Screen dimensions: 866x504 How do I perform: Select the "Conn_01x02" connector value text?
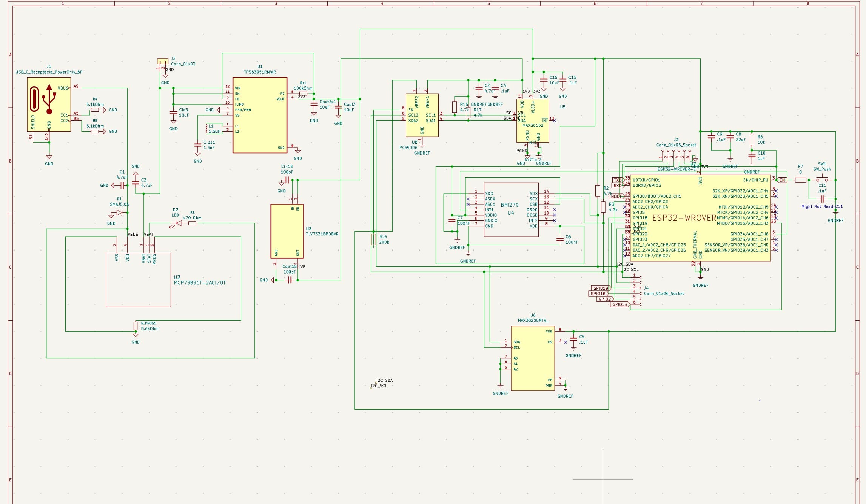tap(183, 64)
